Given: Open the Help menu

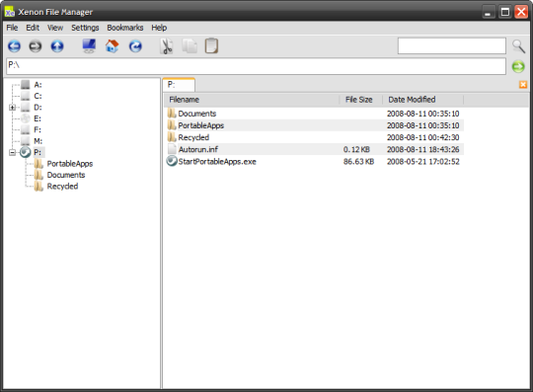Looking at the screenshot, I should click(x=159, y=28).
